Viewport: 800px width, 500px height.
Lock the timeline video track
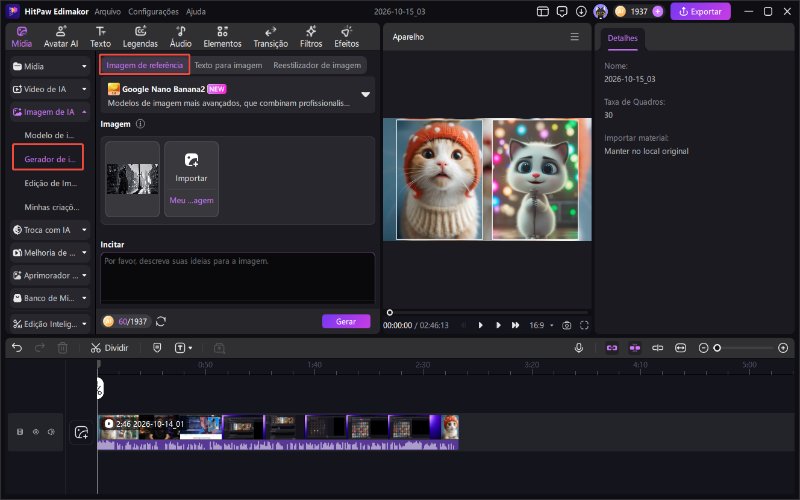[20, 432]
